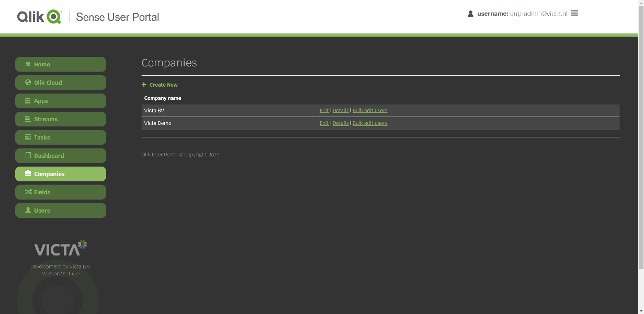The width and height of the screenshot is (644, 314).
Task: Go to the Home page
Action: pyautogui.click(x=61, y=64)
